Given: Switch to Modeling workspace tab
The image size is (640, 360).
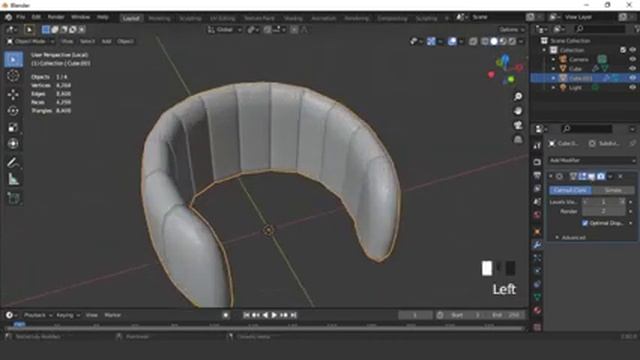Looking at the screenshot, I should [159, 18].
